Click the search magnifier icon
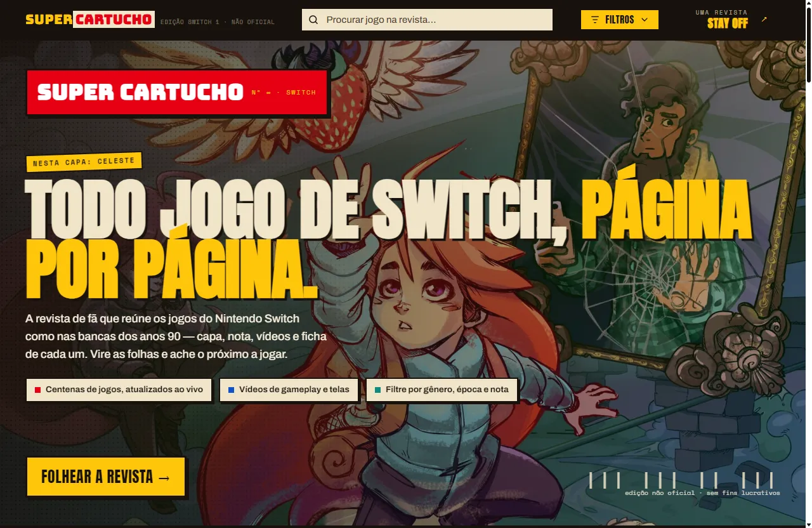Screen dimensions: 812x528 click(313, 20)
